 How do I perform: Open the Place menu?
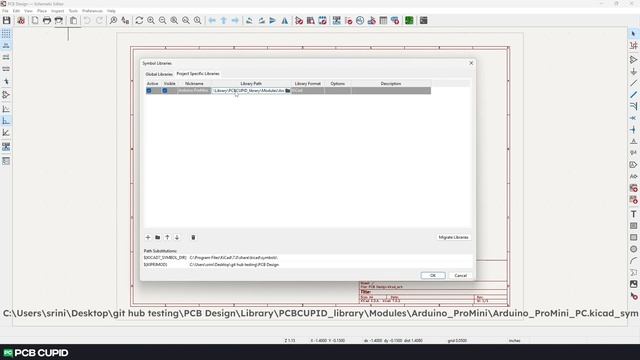coord(42,11)
